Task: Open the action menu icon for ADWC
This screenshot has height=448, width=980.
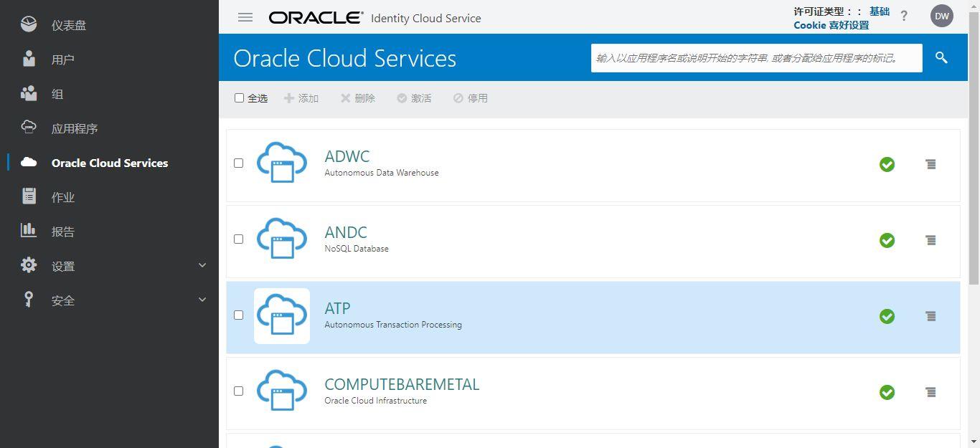Action: point(930,164)
